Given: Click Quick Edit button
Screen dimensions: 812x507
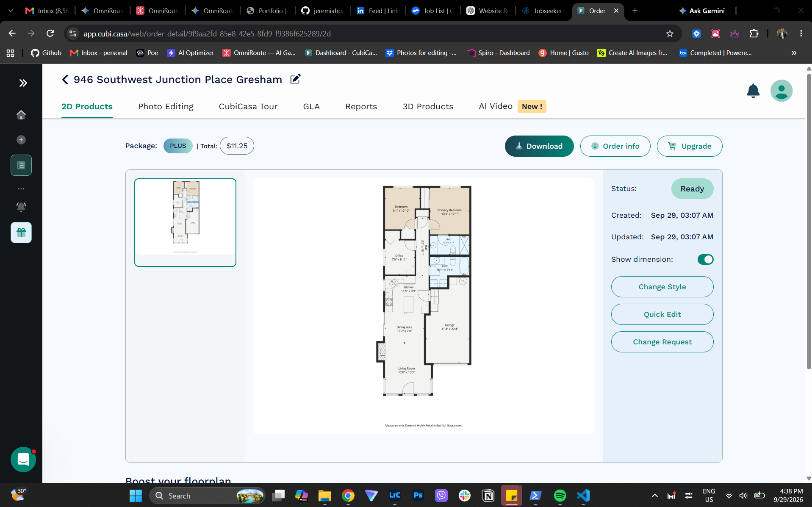Looking at the screenshot, I should 662,314.
